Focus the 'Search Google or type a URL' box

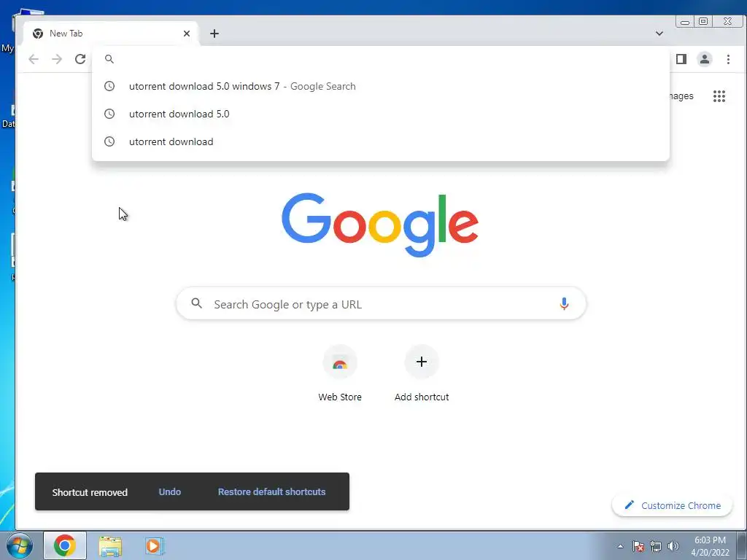(381, 304)
